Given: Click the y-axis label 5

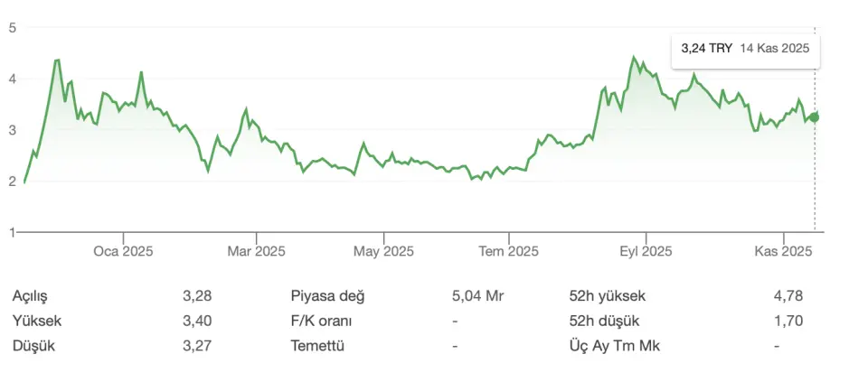Looking at the screenshot, I should [13, 27].
